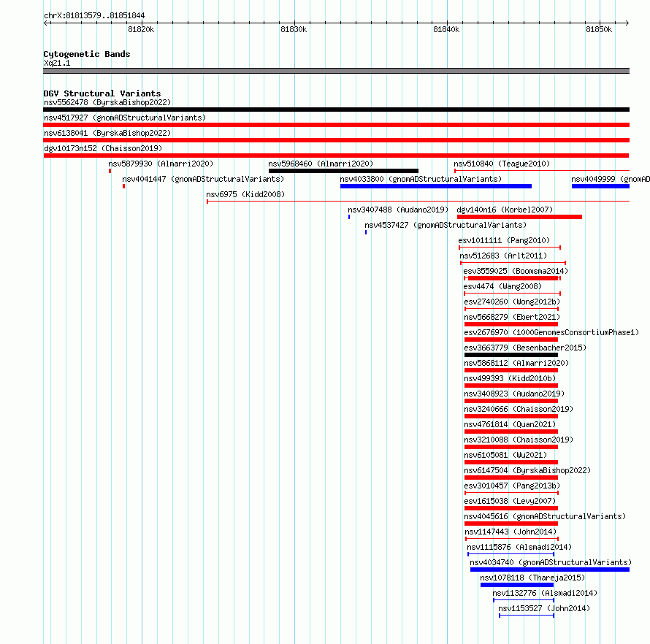Click the Xq21.1 cytogenetic band bar
This screenshot has height=644, width=650.
(x=336, y=71)
